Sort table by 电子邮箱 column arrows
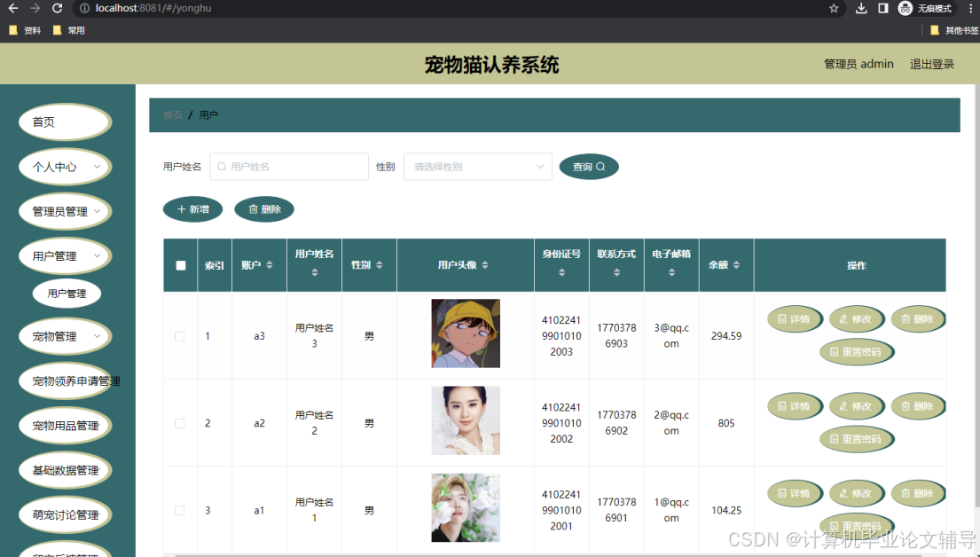Screen dimensions: 980x557 click(672, 272)
